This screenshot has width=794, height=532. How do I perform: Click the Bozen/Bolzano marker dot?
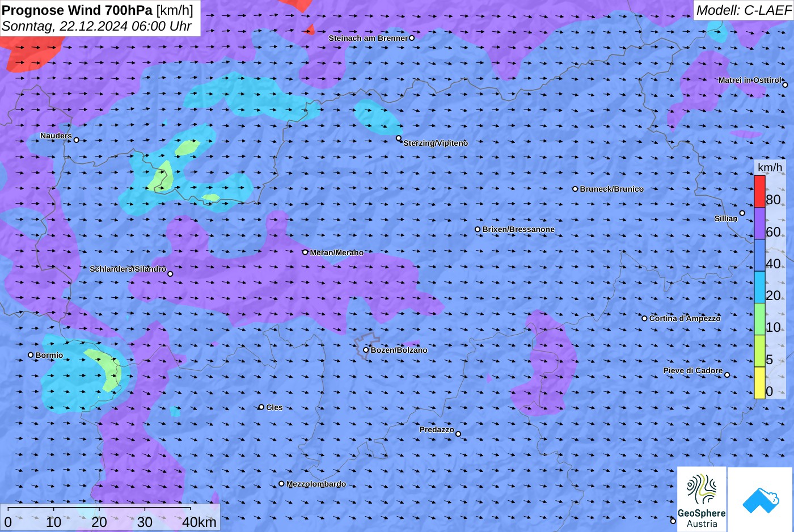click(x=366, y=350)
